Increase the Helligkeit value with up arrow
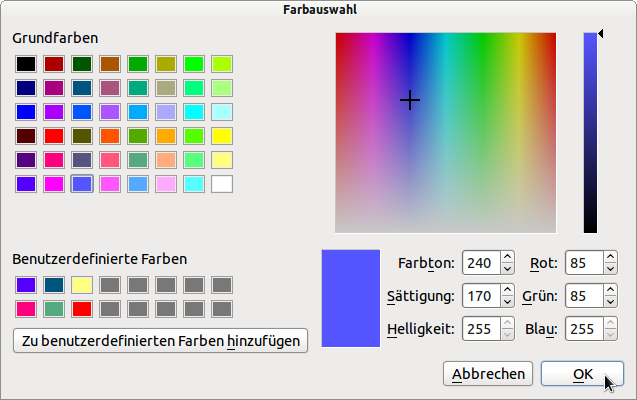This screenshot has height=400, width=637. pyautogui.click(x=507, y=323)
